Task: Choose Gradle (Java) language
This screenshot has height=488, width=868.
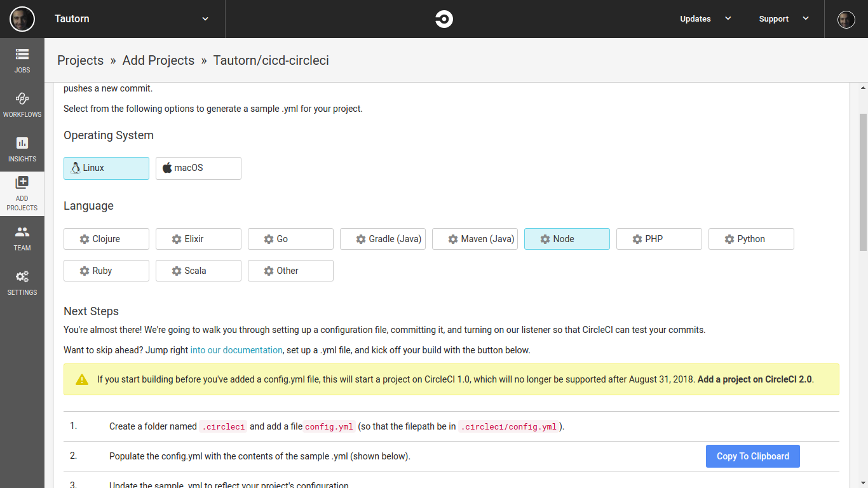Action: pyautogui.click(x=383, y=239)
